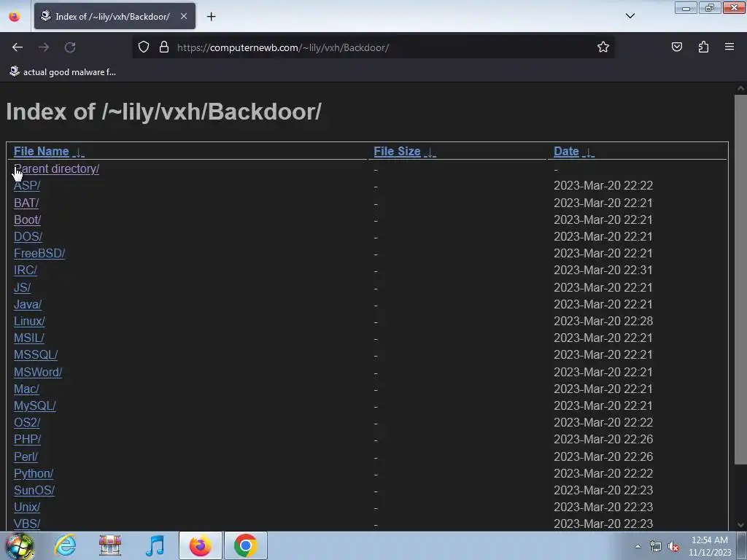Open the IRC/ folder link
This screenshot has width=747, height=560.
click(26, 270)
